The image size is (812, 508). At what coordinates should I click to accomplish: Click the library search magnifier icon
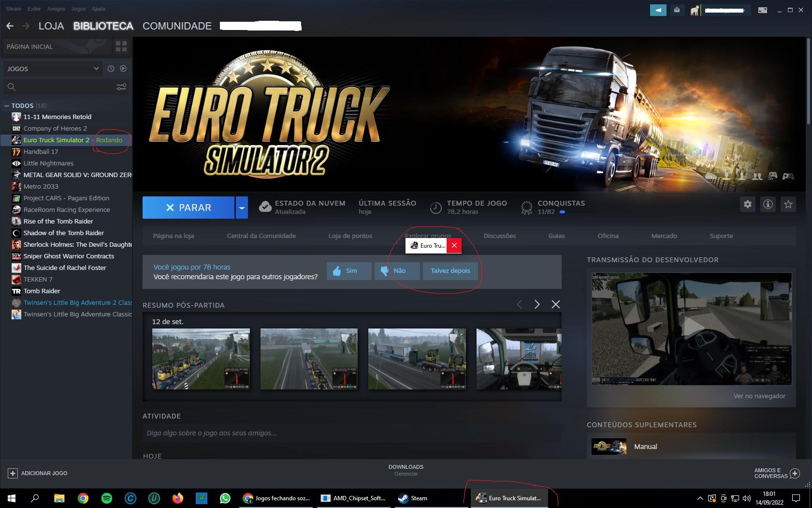click(12, 87)
